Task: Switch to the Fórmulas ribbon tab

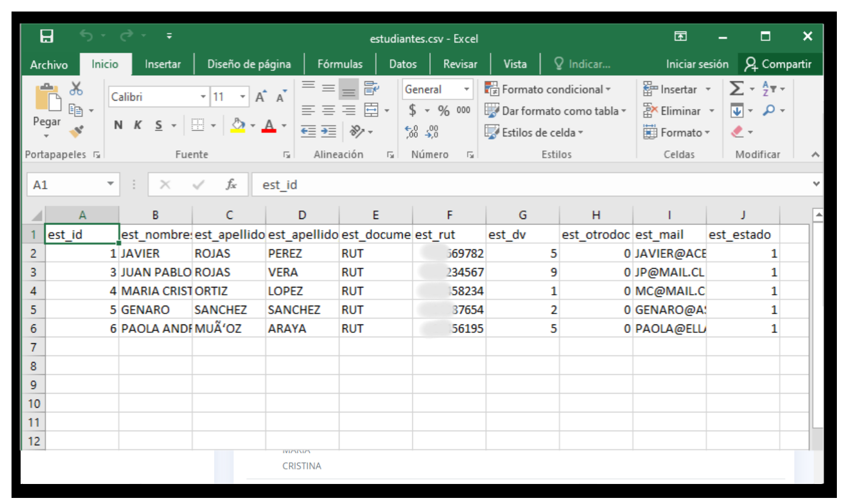Action: [x=340, y=64]
